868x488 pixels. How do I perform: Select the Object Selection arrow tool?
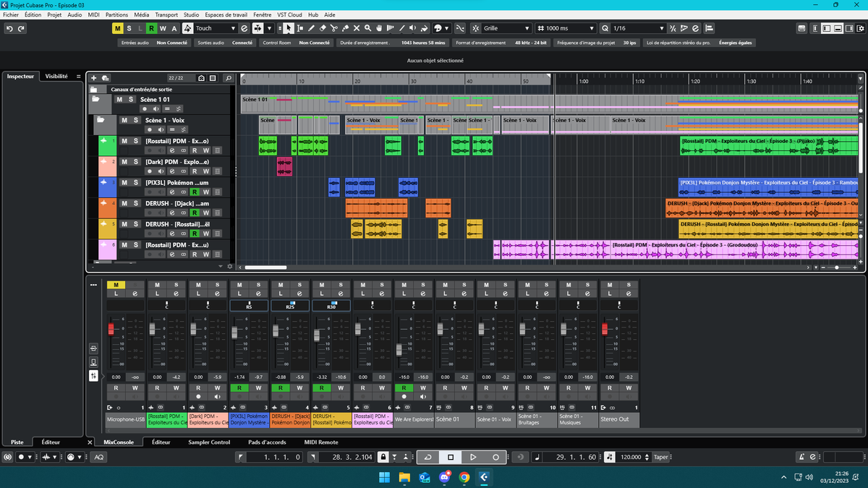coord(289,28)
